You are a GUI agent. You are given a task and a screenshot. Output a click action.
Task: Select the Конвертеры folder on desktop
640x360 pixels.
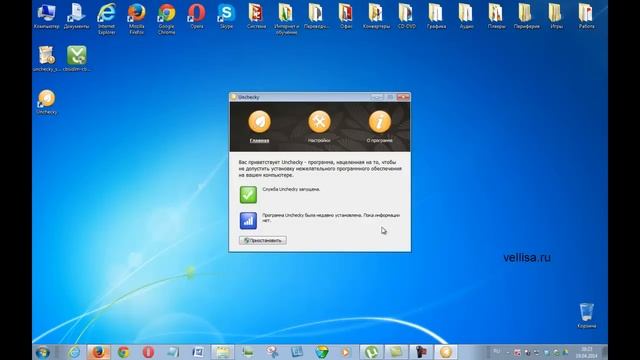(376, 16)
